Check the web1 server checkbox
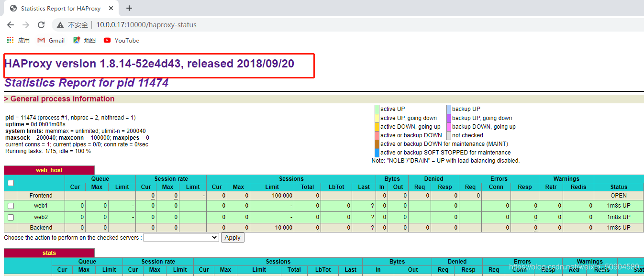This screenshot has height=276, width=644. (x=11, y=206)
